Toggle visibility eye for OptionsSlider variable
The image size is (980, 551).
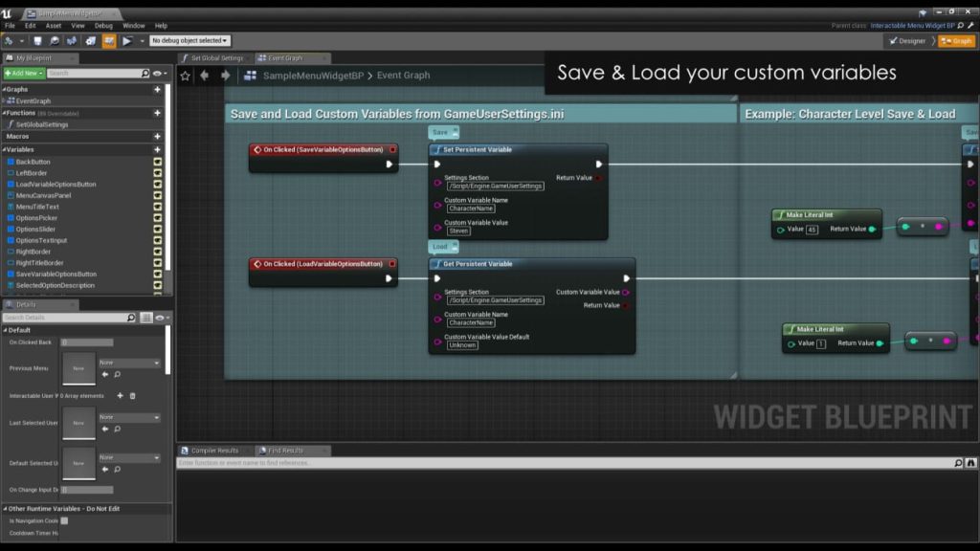[x=158, y=230]
